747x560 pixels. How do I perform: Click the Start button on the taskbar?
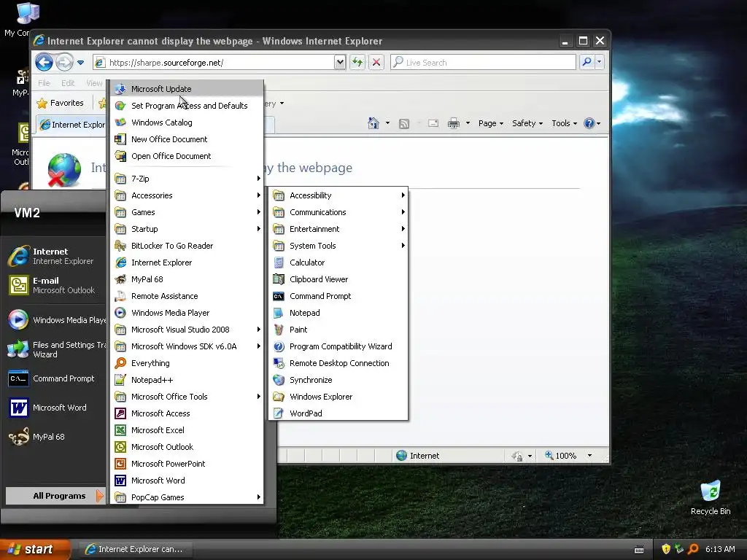(x=35, y=550)
